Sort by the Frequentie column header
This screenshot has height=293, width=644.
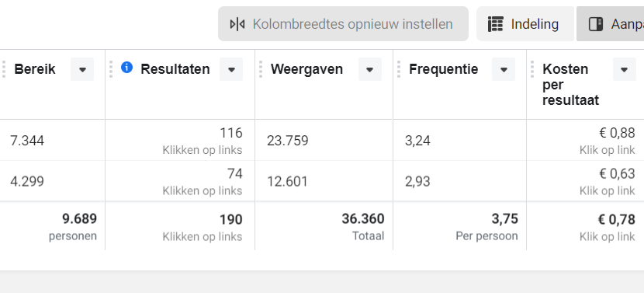point(444,69)
